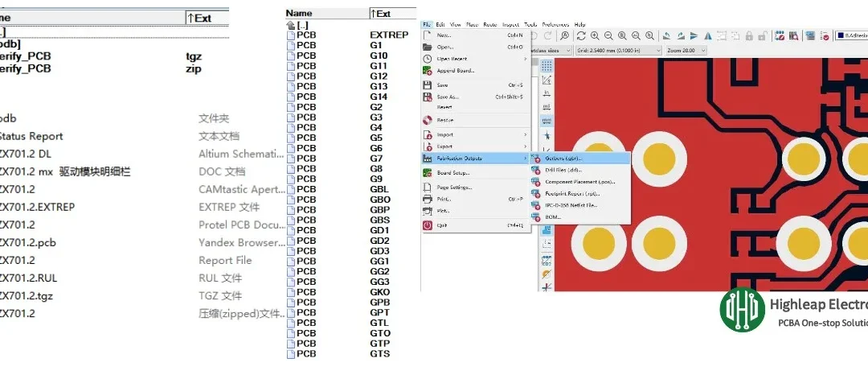Sort middle file list by Ext header

click(x=392, y=14)
